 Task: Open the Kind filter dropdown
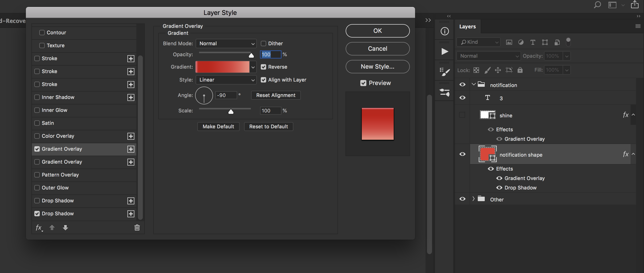tap(478, 42)
